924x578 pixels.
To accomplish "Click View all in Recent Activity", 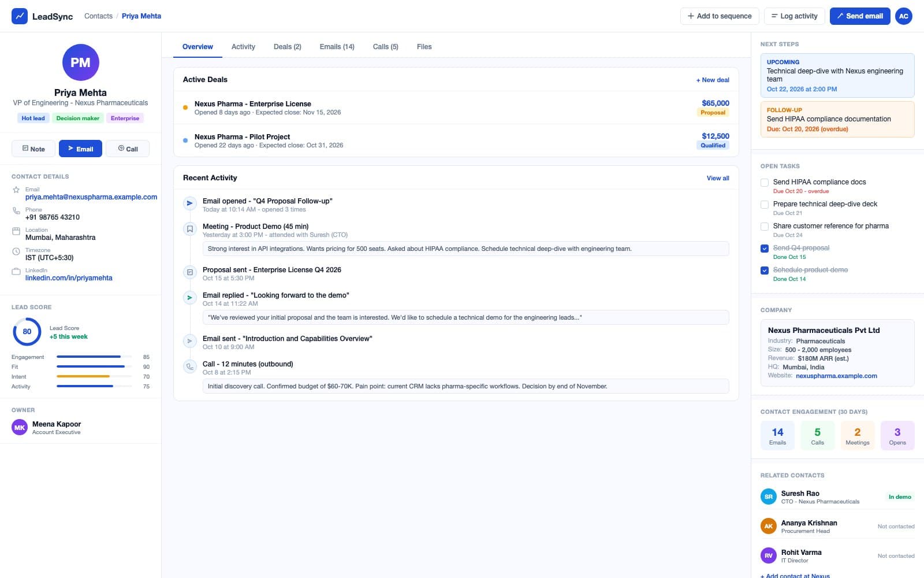I will 718,178.
